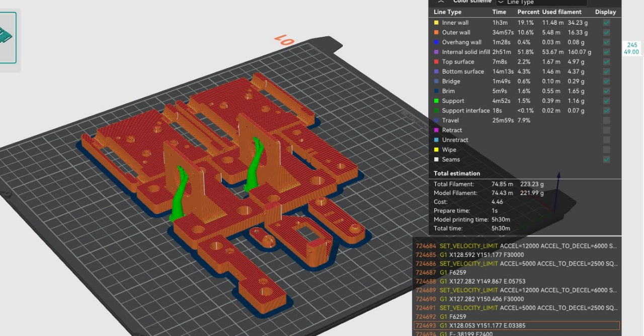Click the green support structure on left bracket
This screenshot has height=336, width=644.
(x=180, y=196)
